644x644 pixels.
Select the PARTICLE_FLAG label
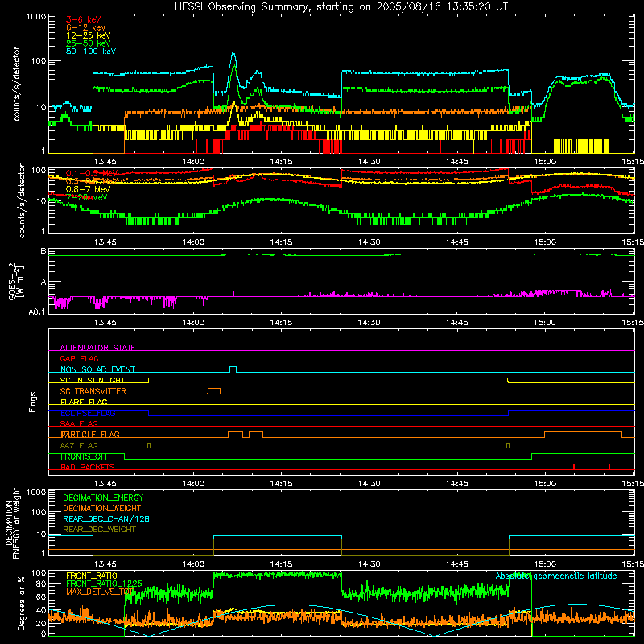(89, 434)
